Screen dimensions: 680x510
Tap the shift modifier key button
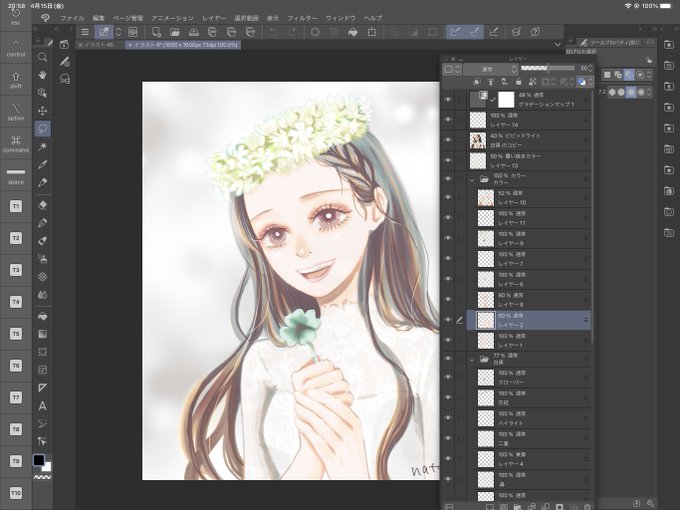click(16, 80)
